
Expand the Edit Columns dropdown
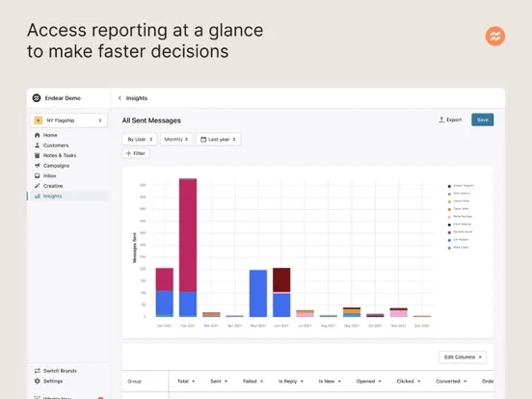pyautogui.click(x=463, y=358)
